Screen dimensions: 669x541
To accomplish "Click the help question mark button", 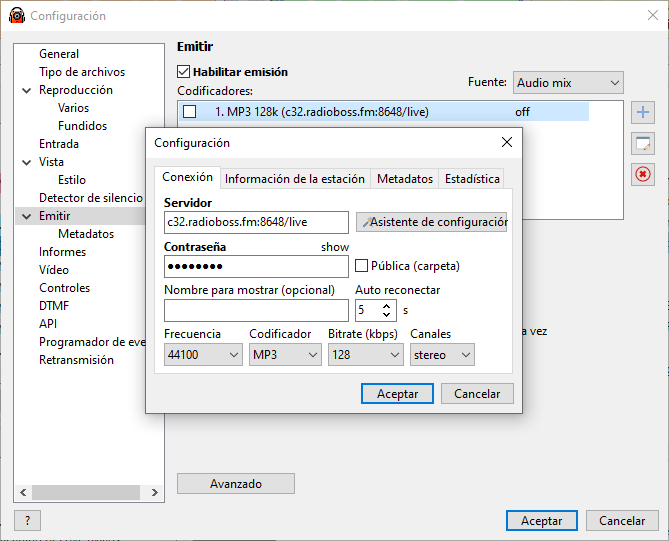I will [x=27, y=520].
